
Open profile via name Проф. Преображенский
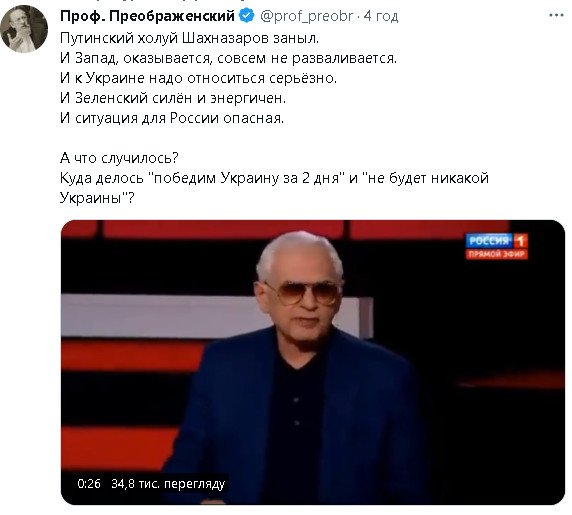[x=147, y=16]
